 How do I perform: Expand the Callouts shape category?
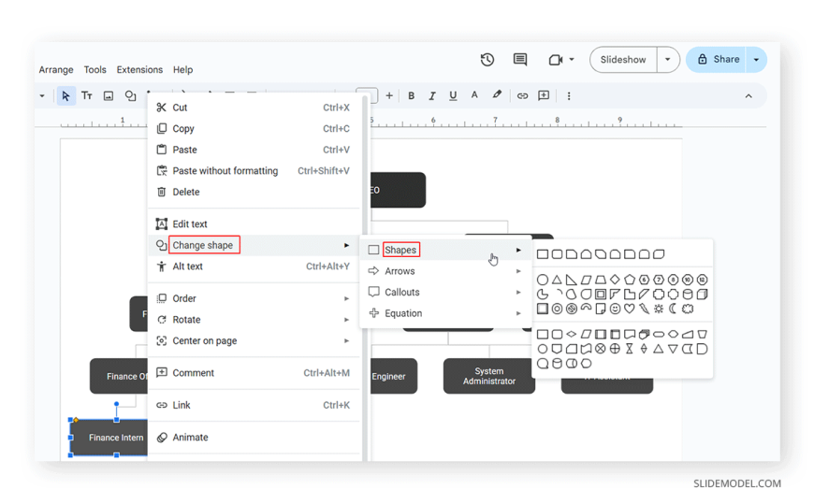445,293
